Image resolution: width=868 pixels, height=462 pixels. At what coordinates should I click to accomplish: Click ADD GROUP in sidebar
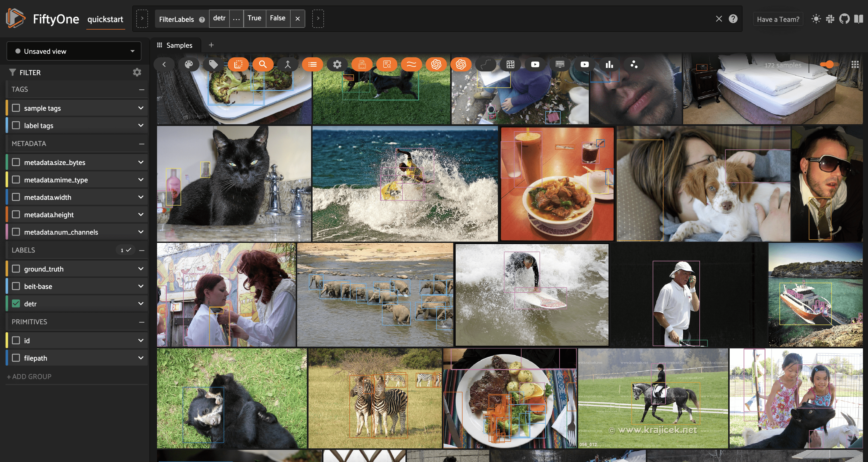(x=29, y=376)
